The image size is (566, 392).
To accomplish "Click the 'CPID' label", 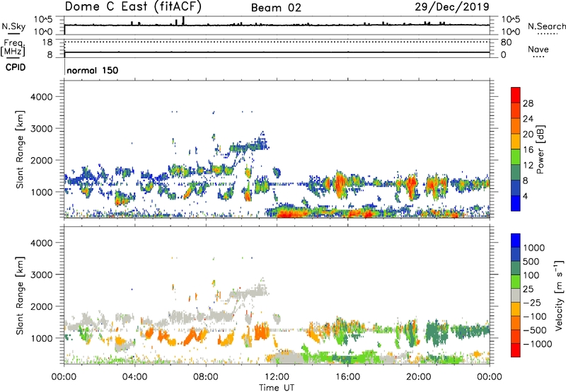I will pos(16,67).
